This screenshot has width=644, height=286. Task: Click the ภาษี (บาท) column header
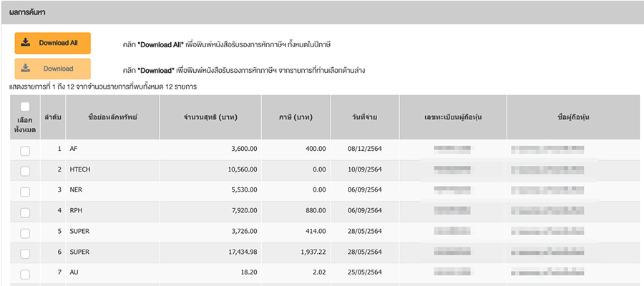point(300,117)
